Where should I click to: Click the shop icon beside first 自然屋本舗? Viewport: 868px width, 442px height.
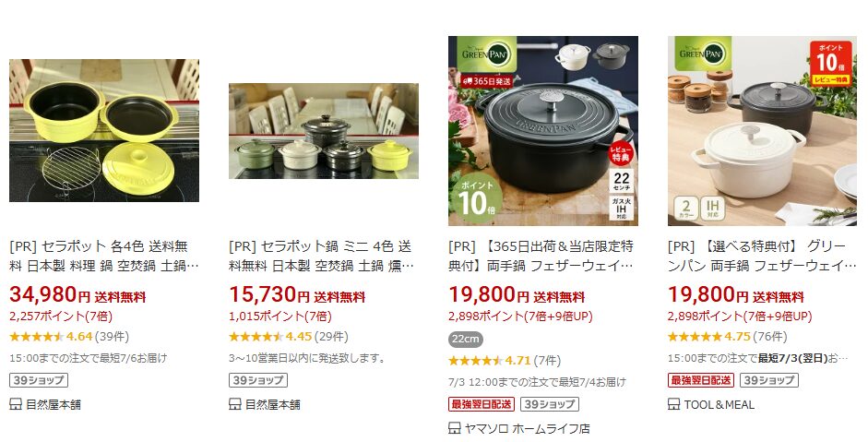click(x=16, y=404)
